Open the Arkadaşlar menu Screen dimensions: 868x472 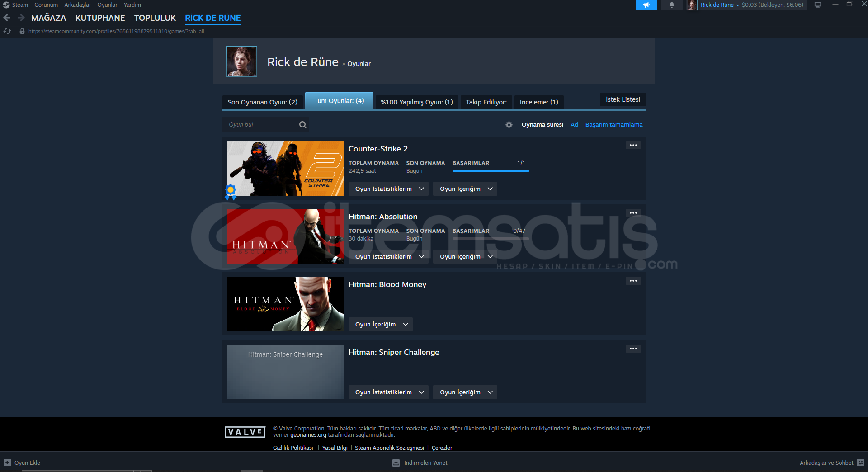pos(78,5)
